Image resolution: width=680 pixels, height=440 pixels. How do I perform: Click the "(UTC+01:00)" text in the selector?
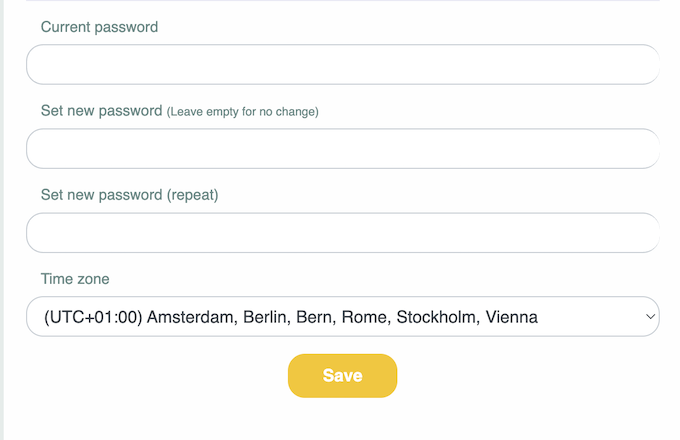[x=93, y=318]
